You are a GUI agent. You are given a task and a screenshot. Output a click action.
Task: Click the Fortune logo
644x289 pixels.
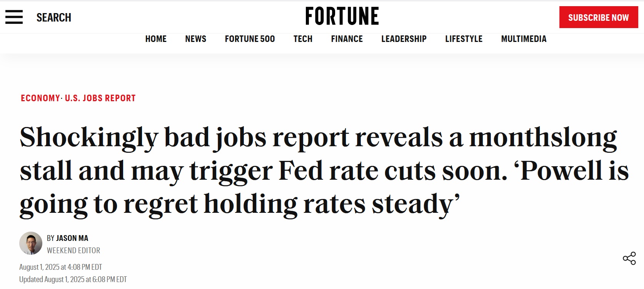pos(342,16)
